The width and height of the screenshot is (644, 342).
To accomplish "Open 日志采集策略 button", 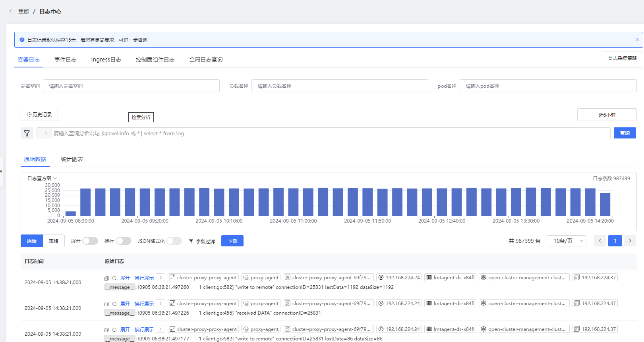I will pos(623,58).
